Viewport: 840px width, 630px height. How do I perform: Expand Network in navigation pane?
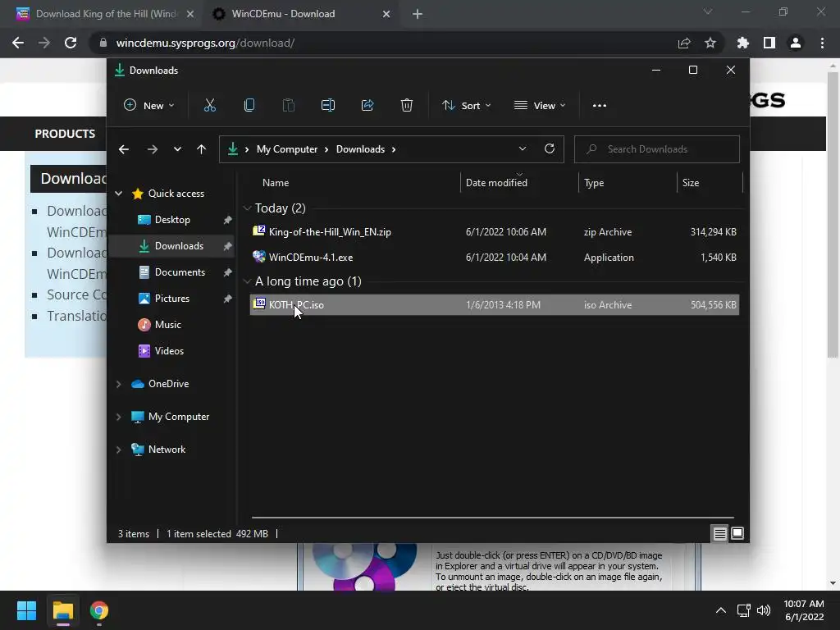118,450
